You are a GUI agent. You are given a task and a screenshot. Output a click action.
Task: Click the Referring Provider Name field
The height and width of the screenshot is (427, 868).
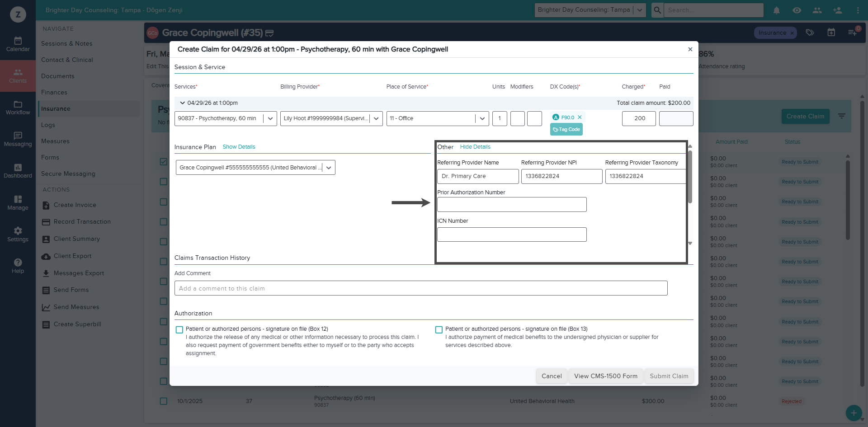tap(478, 176)
